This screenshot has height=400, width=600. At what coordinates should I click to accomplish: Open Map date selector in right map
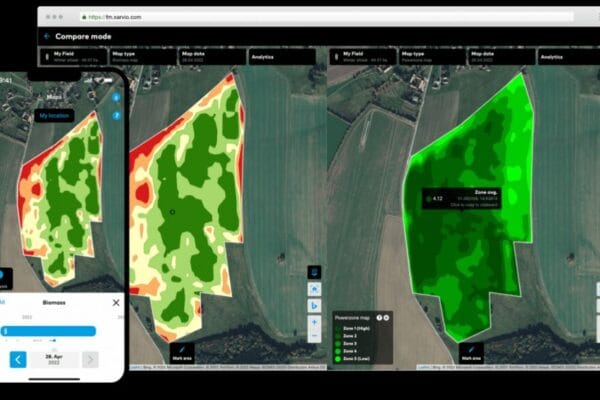click(x=502, y=57)
